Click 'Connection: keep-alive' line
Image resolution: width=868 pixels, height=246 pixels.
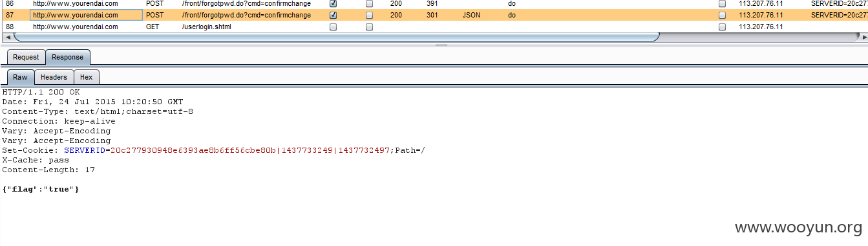click(x=59, y=121)
